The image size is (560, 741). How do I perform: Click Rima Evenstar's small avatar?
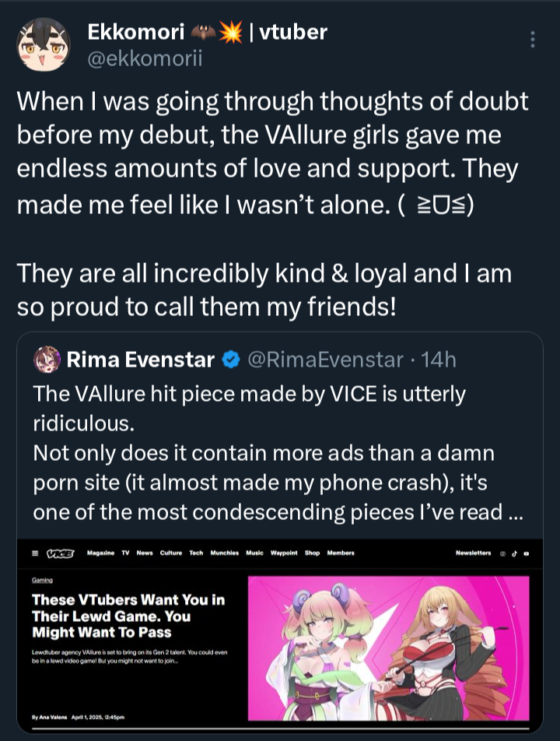47,360
